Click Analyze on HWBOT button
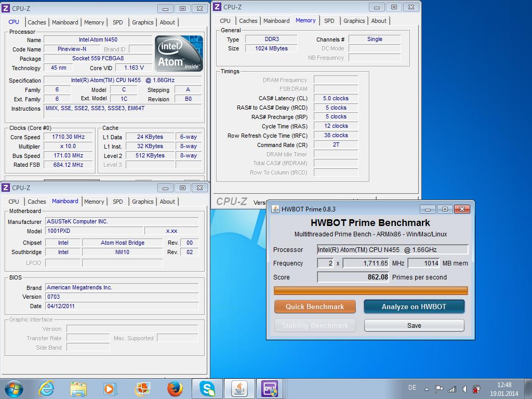The height and width of the screenshot is (399, 532). 414,307
